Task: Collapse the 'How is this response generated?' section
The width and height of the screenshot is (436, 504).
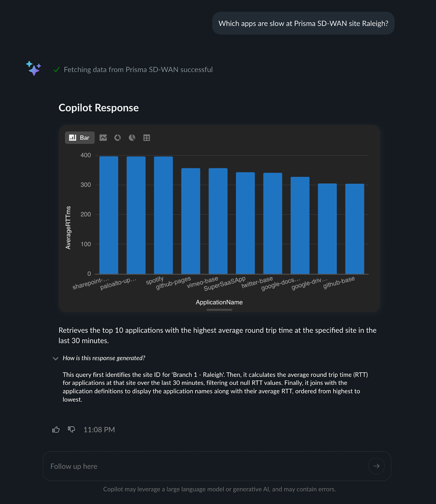Action: coord(55,358)
